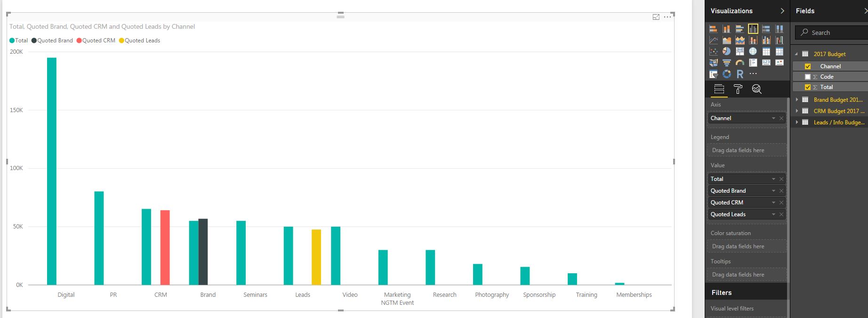This screenshot has height=318, width=868.
Task: Import a custom visual via ellipsis
Action: tap(753, 74)
